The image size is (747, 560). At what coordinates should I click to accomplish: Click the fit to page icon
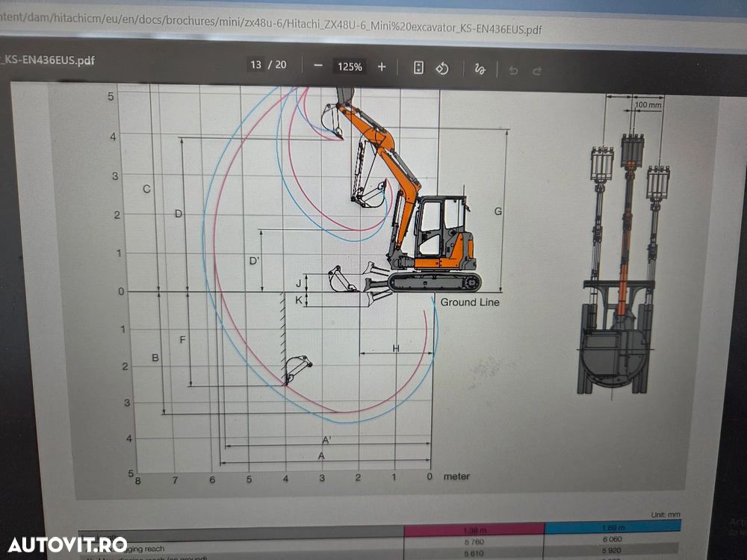coord(418,68)
